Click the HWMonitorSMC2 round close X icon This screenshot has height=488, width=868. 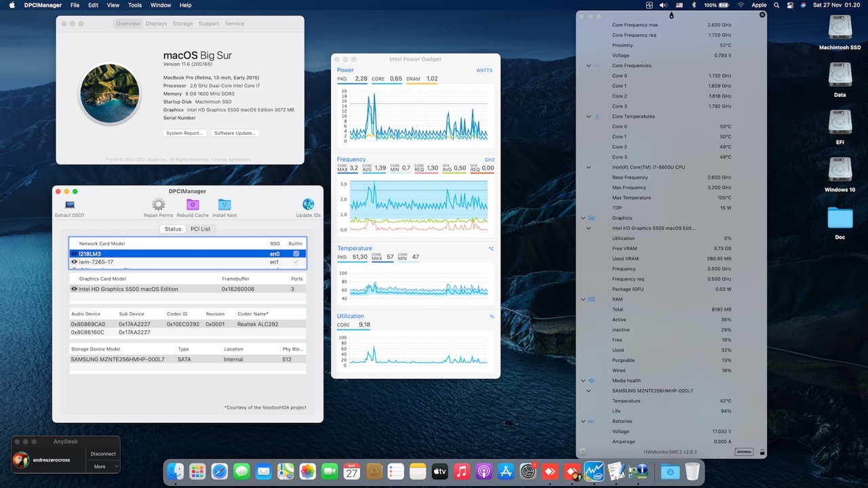coord(762,15)
